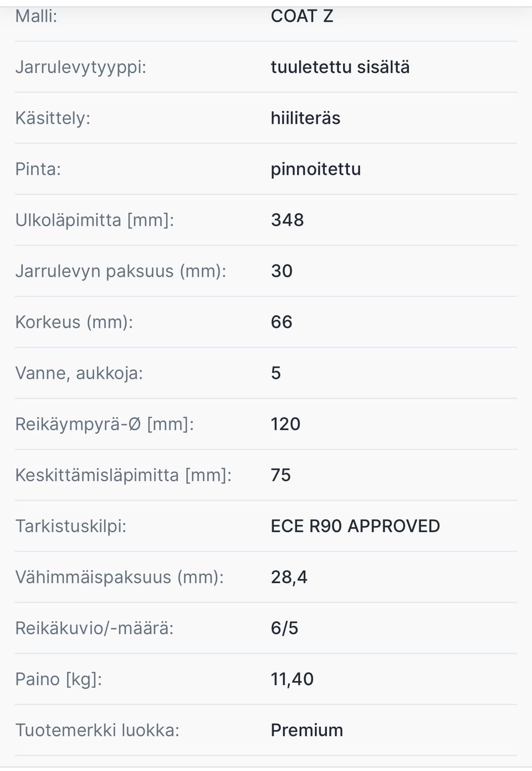Select the 'hiiliteräs' value text
Viewport: 532px width, 771px height.
(x=305, y=118)
